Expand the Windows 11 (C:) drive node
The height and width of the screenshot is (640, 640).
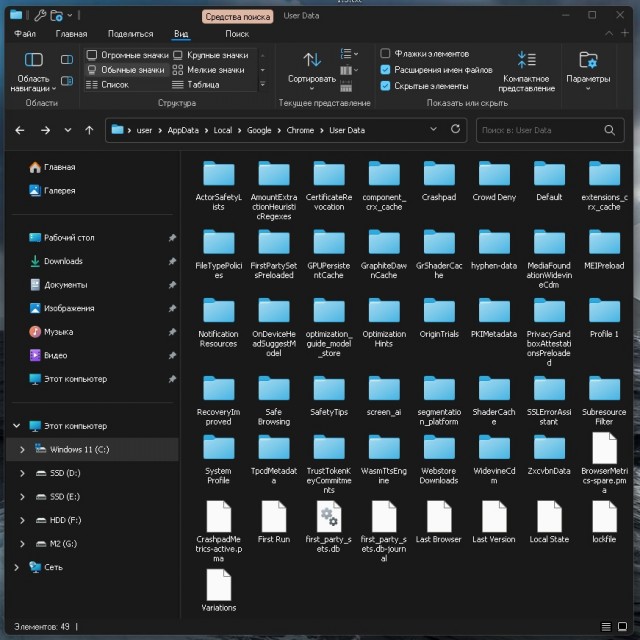(x=22, y=449)
